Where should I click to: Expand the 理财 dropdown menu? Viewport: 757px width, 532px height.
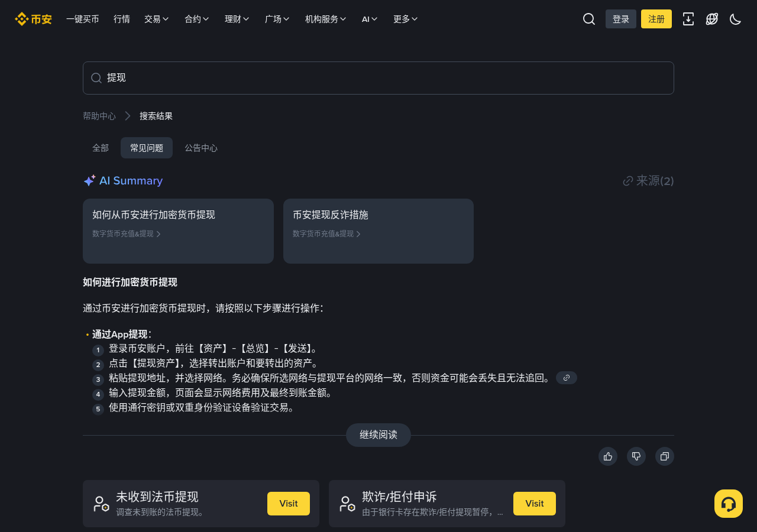tap(237, 19)
